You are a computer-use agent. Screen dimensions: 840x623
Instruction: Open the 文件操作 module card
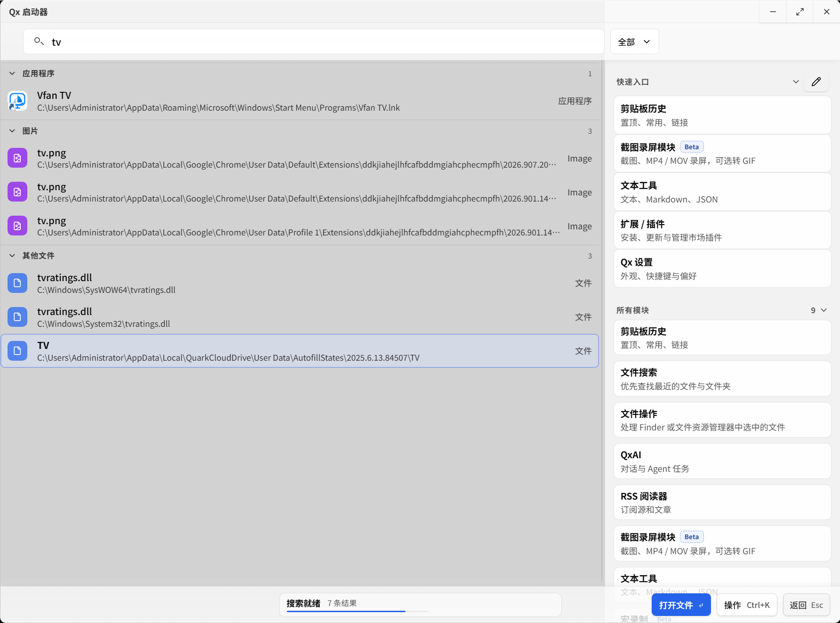[722, 420]
